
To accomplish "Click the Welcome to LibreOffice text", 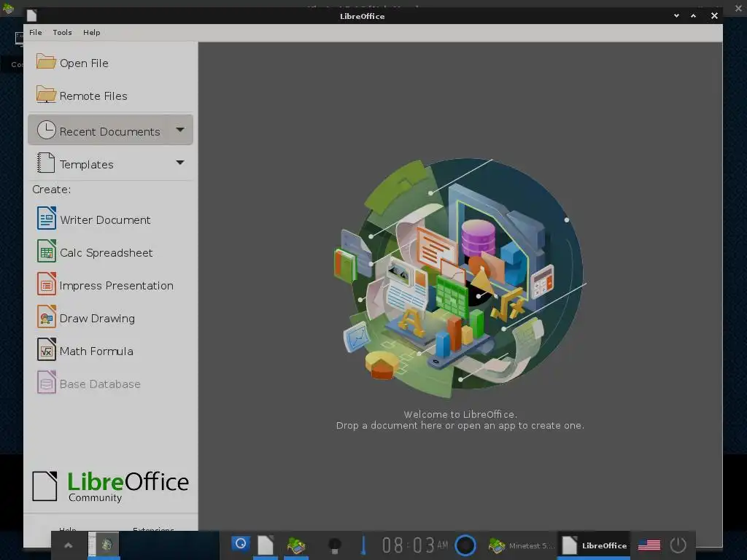I will coord(460,414).
